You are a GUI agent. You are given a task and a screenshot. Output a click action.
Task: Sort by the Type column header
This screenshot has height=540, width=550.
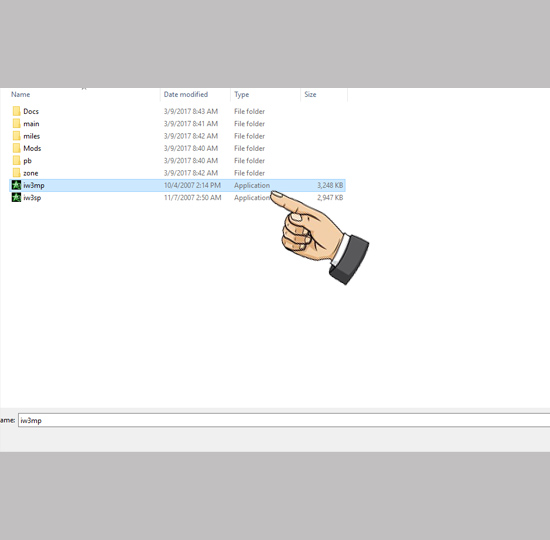pyautogui.click(x=242, y=95)
